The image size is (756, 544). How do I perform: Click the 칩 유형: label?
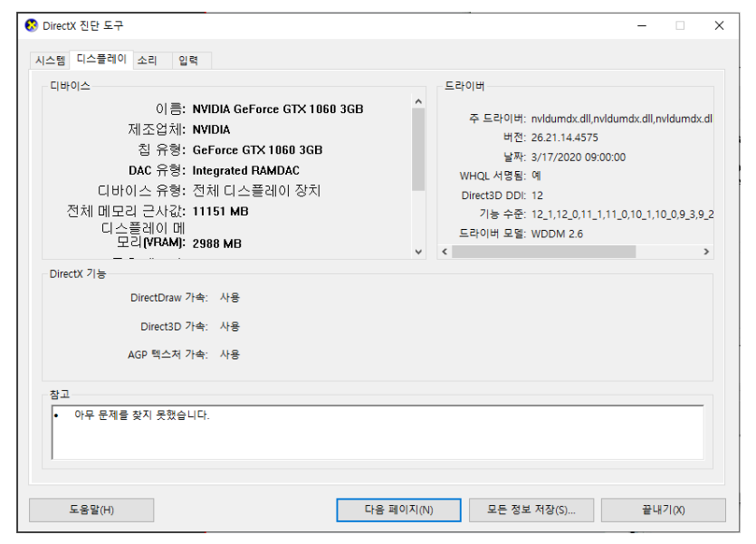coord(161,150)
